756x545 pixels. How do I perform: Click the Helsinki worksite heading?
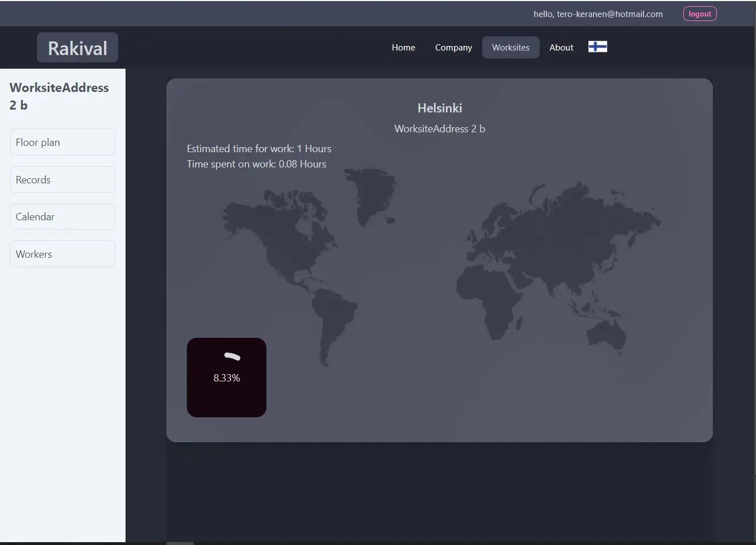[440, 108]
